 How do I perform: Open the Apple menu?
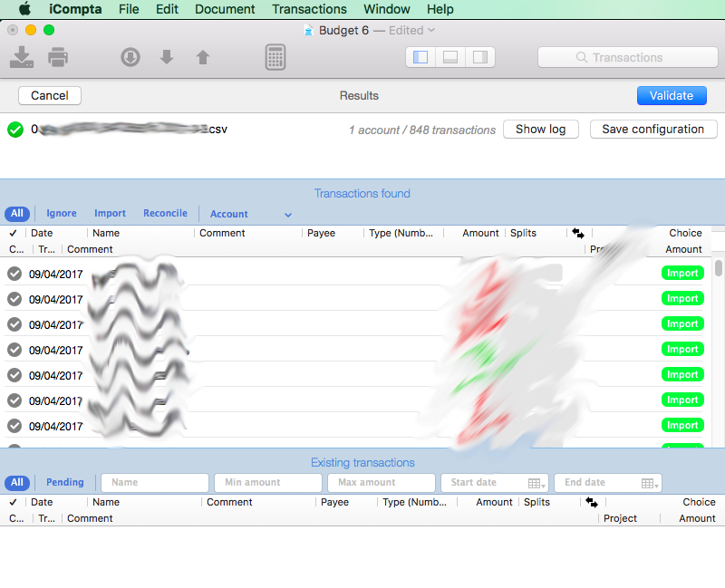click(x=24, y=9)
